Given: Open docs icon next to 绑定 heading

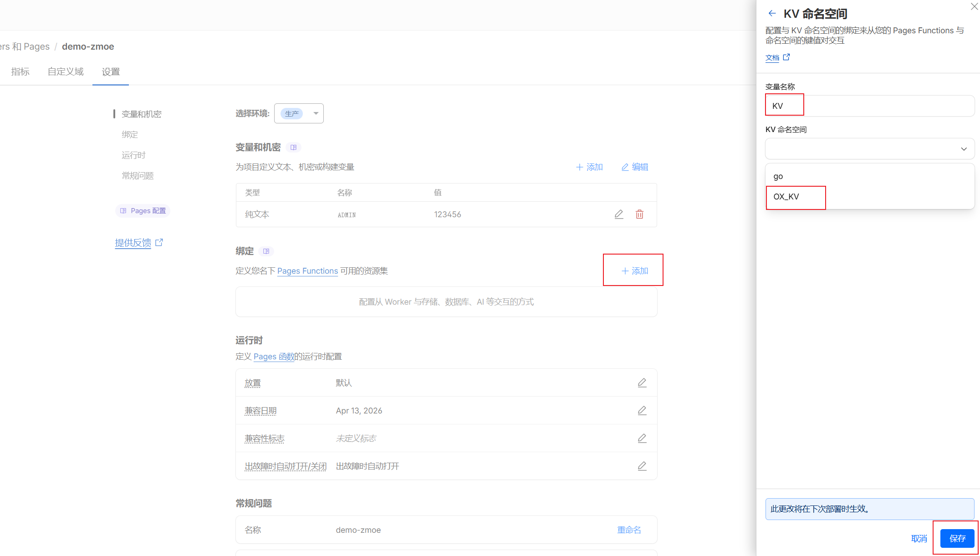Looking at the screenshot, I should pyautogui.click(x=266, y=251).
